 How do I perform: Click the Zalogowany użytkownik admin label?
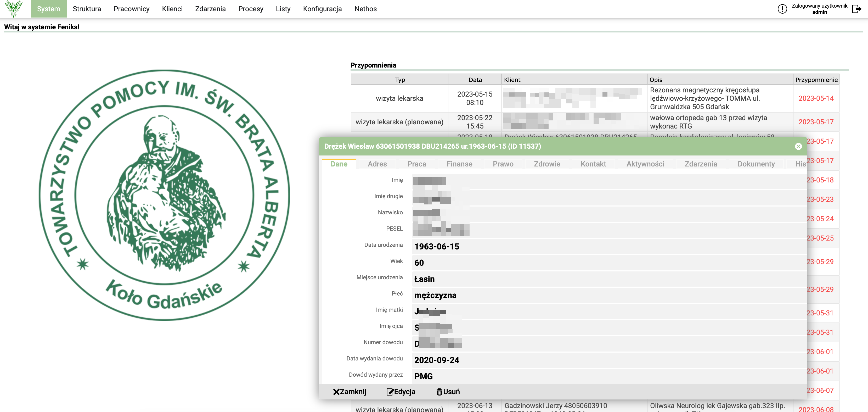click(x=819, y=9)
